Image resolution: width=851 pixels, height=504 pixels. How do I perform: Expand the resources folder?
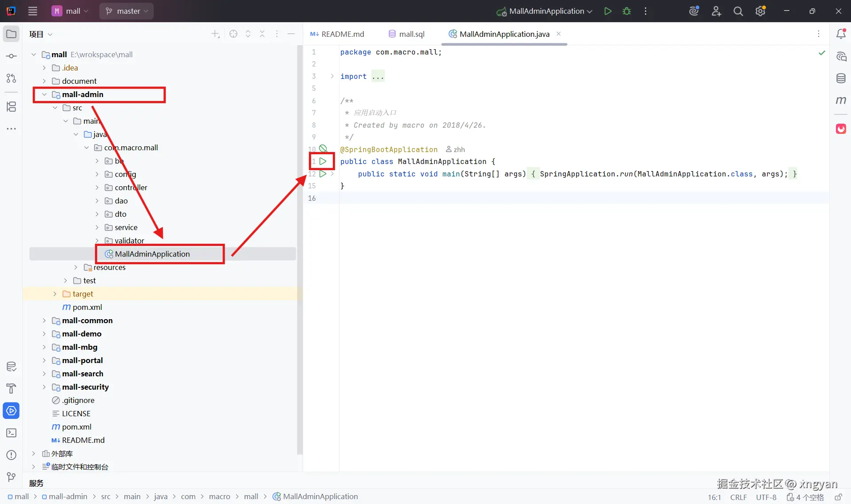pyautogui.click(x=76, y=267)
